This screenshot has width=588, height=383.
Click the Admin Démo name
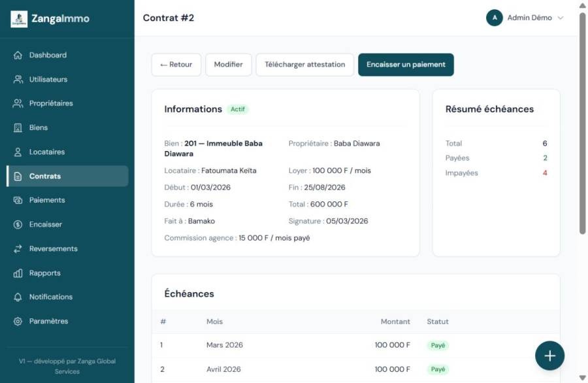click(x=529, y=18)
